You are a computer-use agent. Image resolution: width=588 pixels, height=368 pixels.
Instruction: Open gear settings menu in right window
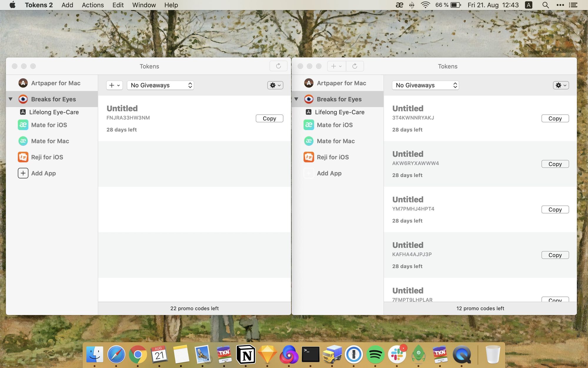coord(561,85)
